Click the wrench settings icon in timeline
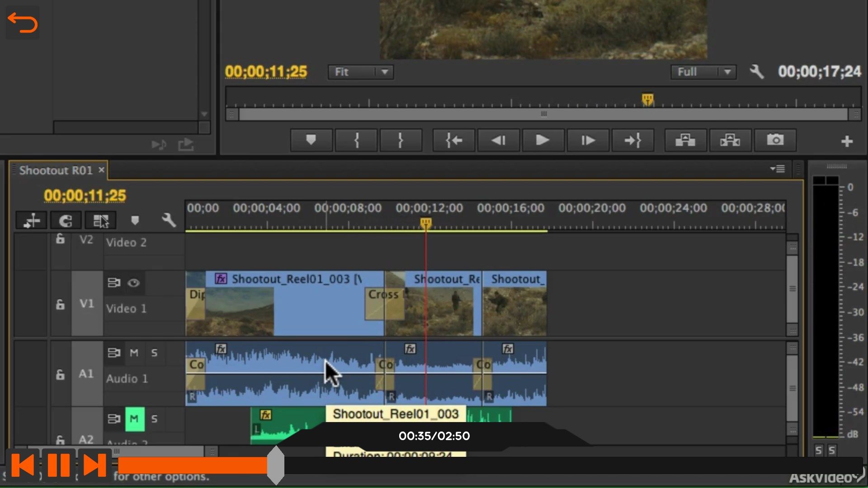 (x=169, y=221)
